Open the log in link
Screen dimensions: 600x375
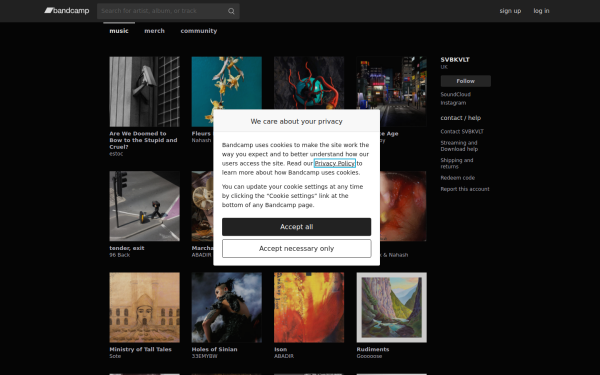[541, 11]
